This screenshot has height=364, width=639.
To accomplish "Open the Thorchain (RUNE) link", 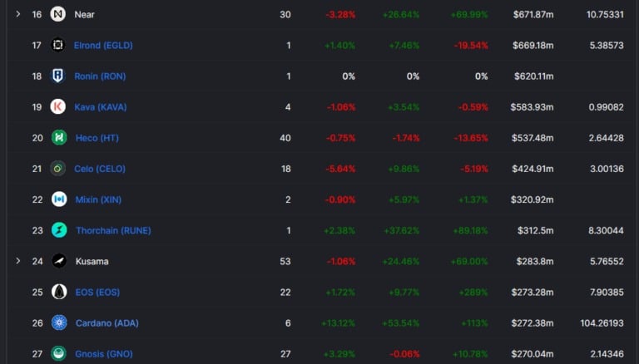I will pyautogui.click(x=113, y=230).
